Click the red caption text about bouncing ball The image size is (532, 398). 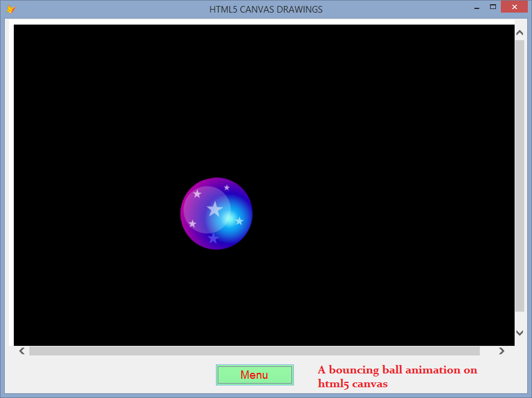pyautogui.click(x=398, y=376)
